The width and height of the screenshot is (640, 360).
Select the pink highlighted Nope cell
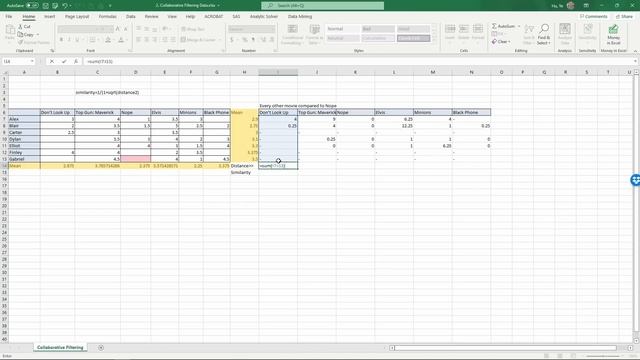pyautogui.click(x=136, y=159)
